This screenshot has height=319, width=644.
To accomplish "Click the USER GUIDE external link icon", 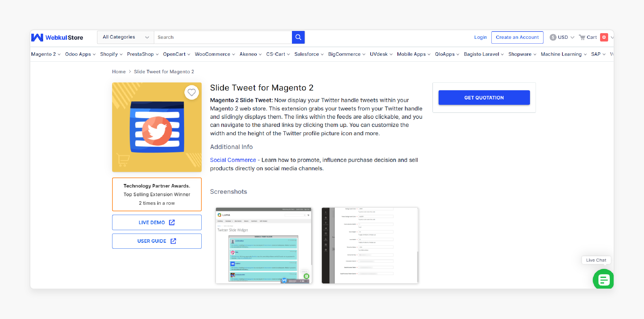I will (173, 241).
